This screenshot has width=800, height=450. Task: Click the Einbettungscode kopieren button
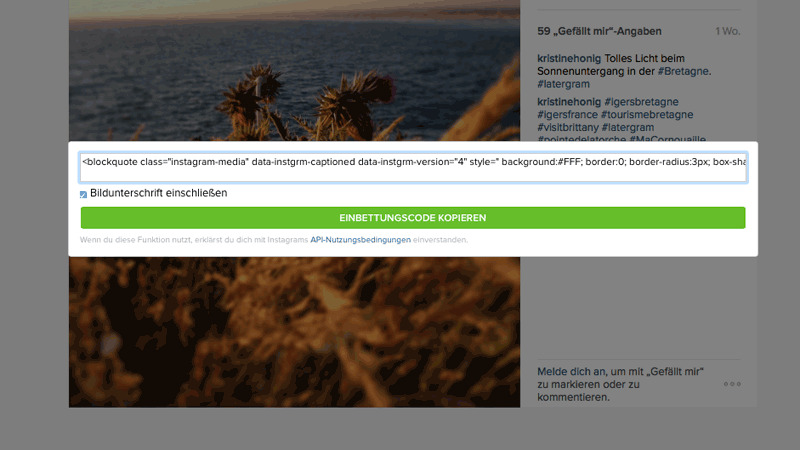pyautogui.click(x=412, y=218)
